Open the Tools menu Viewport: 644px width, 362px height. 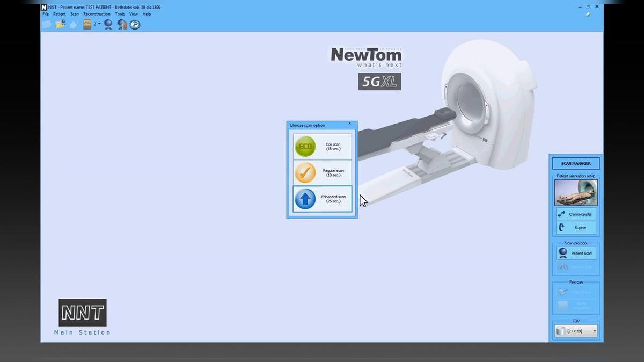point(120,14)
